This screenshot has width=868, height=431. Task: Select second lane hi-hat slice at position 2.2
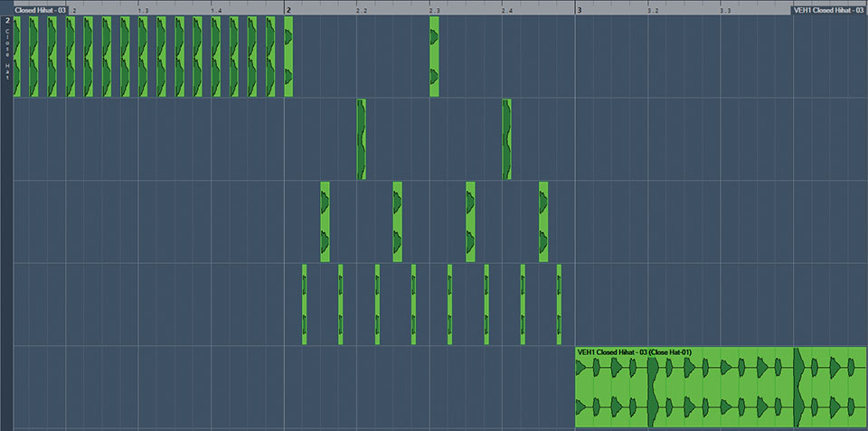coord(361,139)
